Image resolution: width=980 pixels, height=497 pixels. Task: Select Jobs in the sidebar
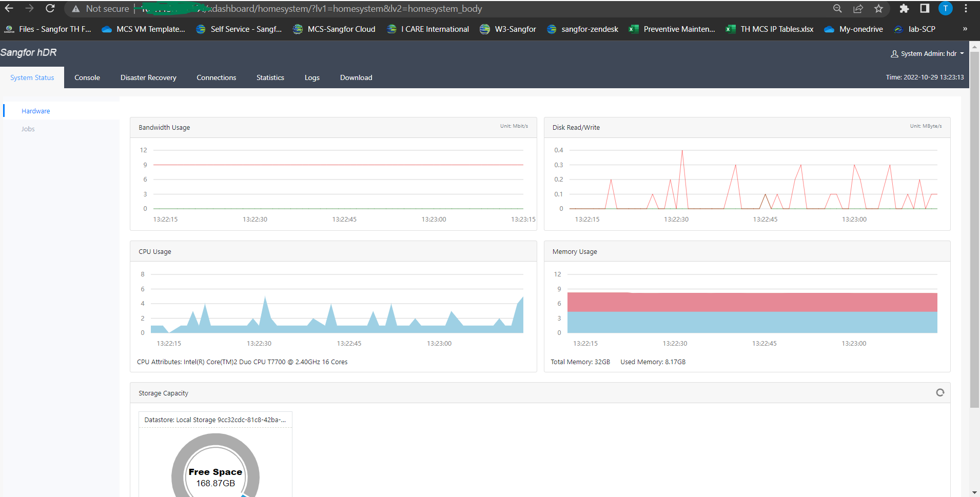click(28, 129)
